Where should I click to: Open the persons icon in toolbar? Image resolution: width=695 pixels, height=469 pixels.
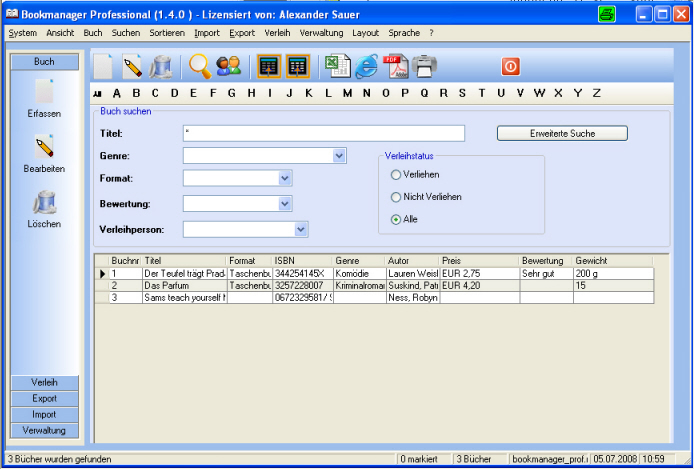point(228,67)
